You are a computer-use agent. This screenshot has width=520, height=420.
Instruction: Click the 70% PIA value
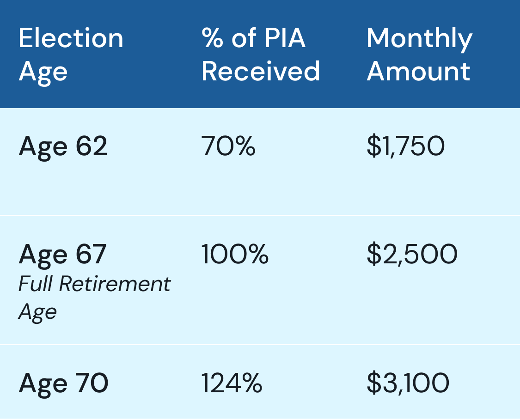(x=228, y=146)
